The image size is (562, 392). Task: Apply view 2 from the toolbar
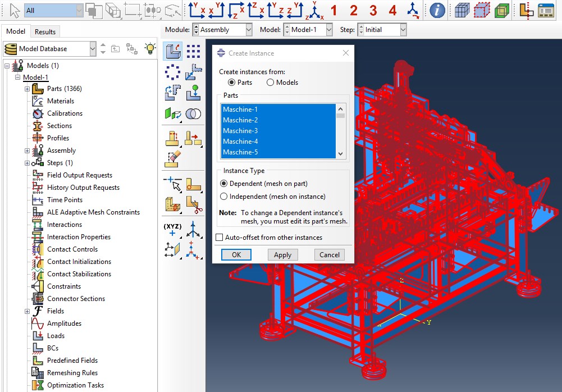(x=353, y=11)
